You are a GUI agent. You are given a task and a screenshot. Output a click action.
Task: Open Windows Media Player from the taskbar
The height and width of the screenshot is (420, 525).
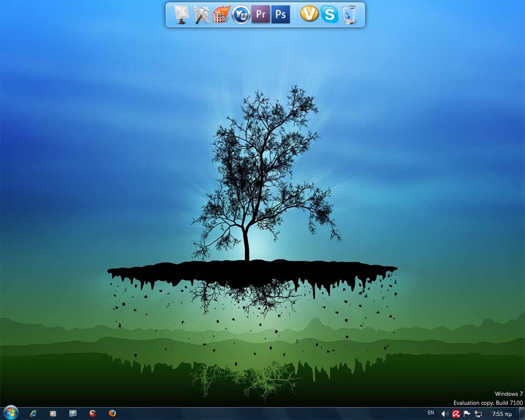pos(53,413)
